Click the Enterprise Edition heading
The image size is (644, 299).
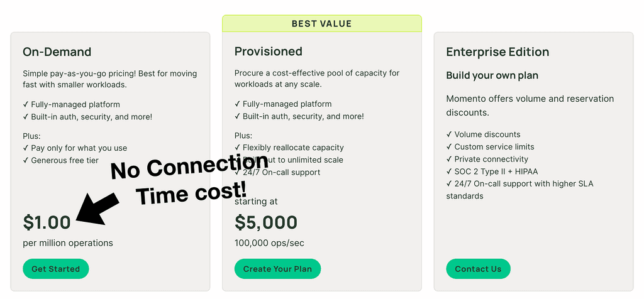tap(497, 52)
